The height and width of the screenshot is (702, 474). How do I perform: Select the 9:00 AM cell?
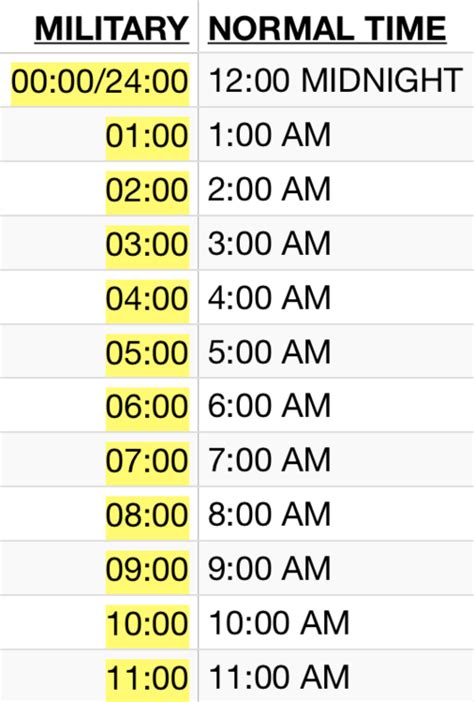(269, 569)
